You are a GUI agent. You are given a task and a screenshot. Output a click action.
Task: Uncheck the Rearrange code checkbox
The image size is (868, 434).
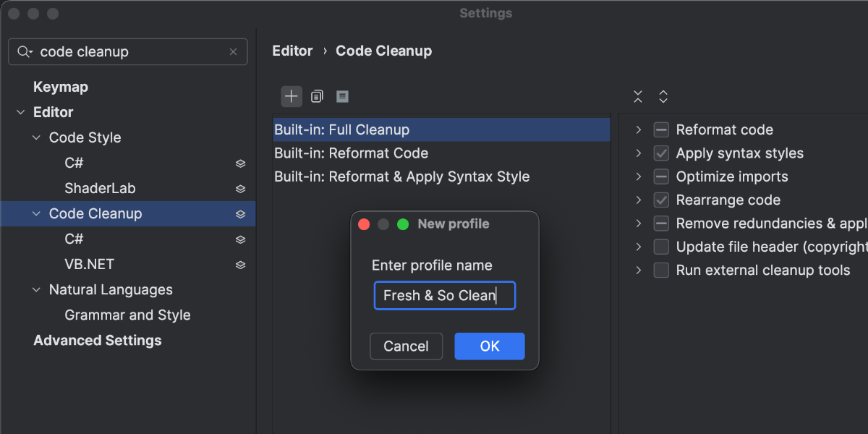point(661,200)
